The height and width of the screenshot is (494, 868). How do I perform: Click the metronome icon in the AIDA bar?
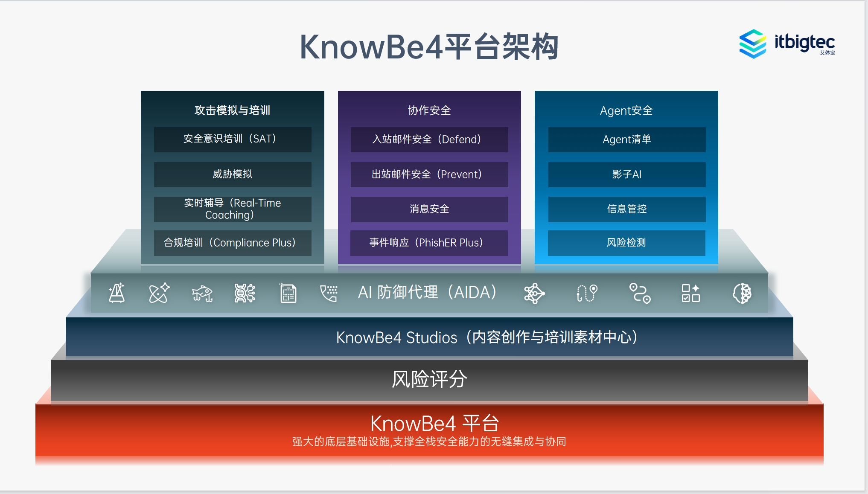[x=117, y=293]
